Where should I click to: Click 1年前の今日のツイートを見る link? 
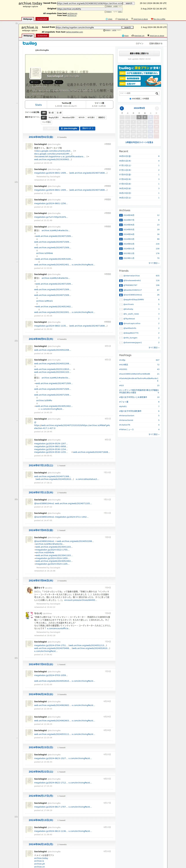pos(139,142)
